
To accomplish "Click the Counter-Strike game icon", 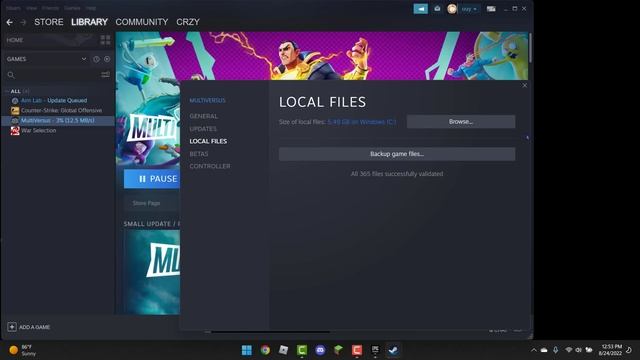I will pos(15,111).
